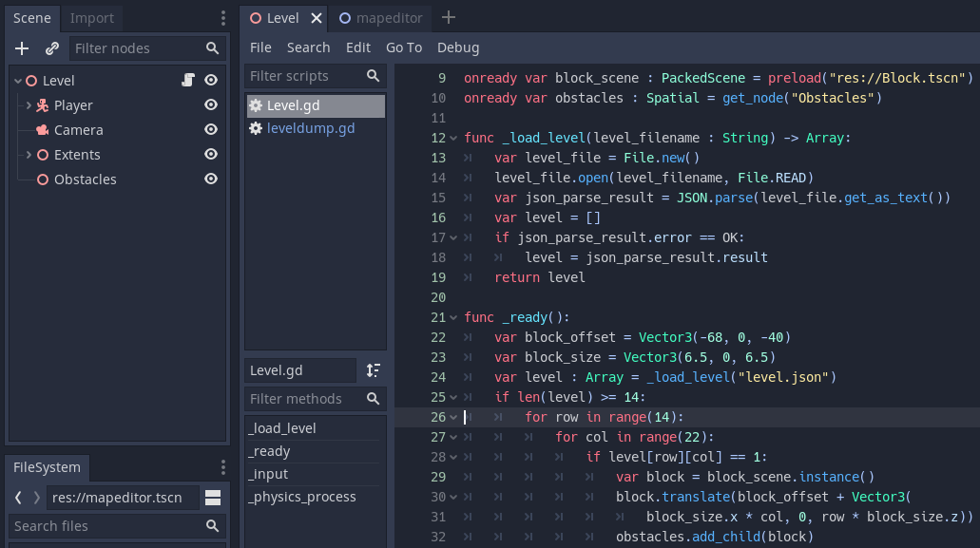Toggle alphabetical sorting of methods list
The width and height of the screenshot is (980, 548).
pos(374,370)
